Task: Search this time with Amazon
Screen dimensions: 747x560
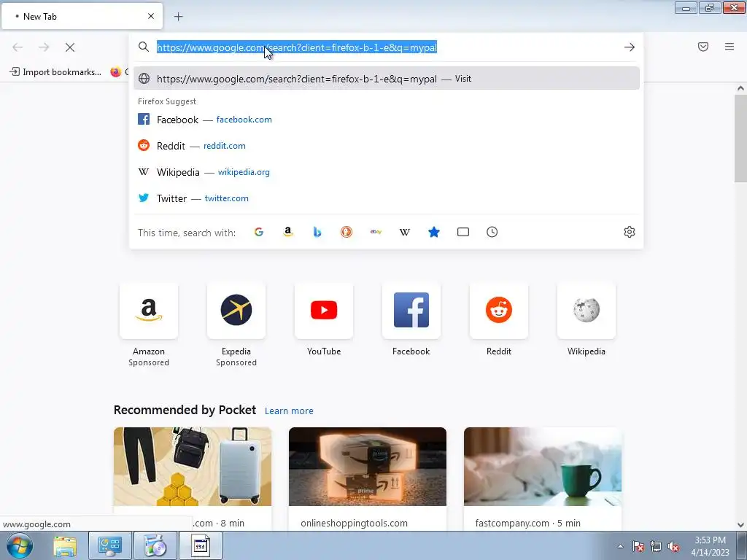Action: 287,232
